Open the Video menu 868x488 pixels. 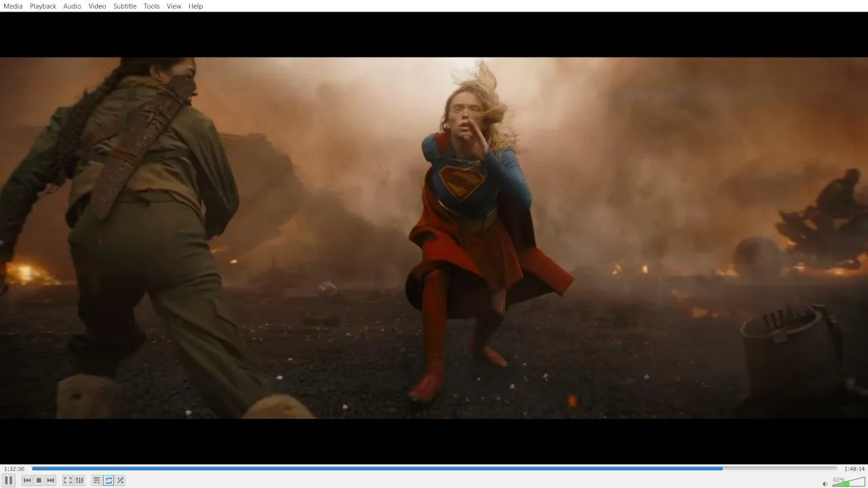click(x=97, y=6)
